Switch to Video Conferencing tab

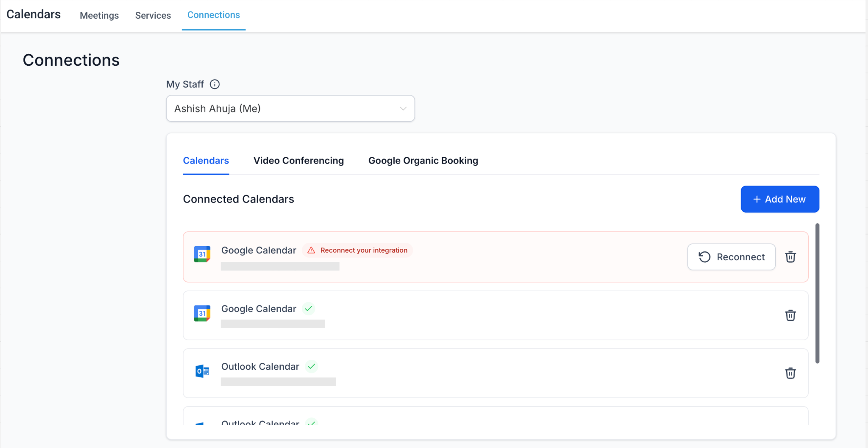298,161
